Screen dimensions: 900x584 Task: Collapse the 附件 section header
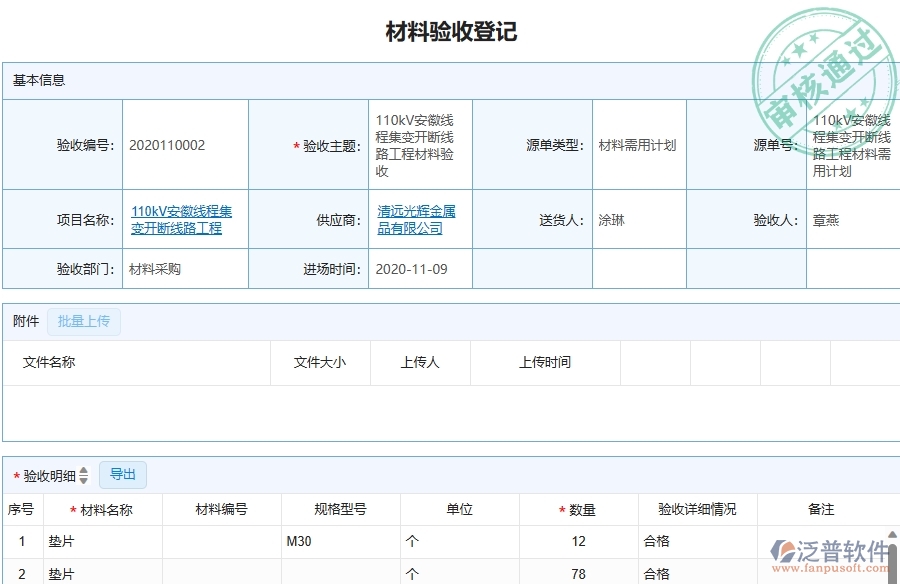coord(24,321)
